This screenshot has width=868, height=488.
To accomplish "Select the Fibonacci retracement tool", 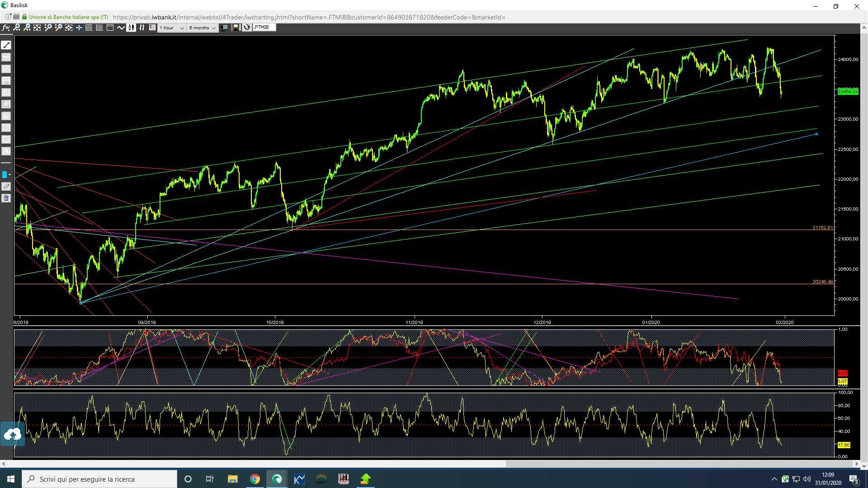I will 6,80.
